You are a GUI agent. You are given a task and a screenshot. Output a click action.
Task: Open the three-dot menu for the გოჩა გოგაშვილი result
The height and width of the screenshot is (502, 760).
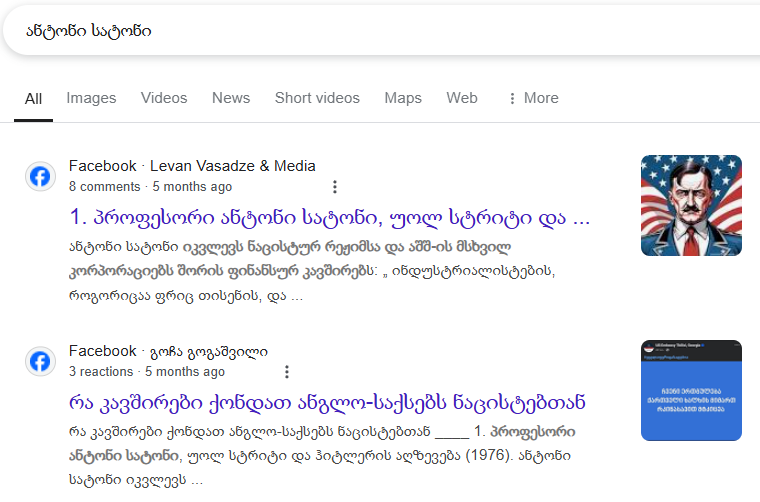[287, 372]
